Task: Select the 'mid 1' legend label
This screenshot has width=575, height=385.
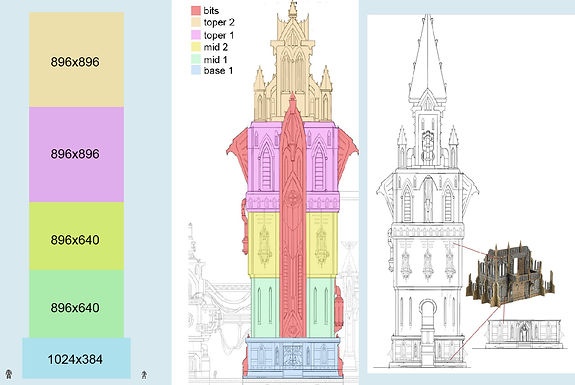Action: tap(215, 59)
